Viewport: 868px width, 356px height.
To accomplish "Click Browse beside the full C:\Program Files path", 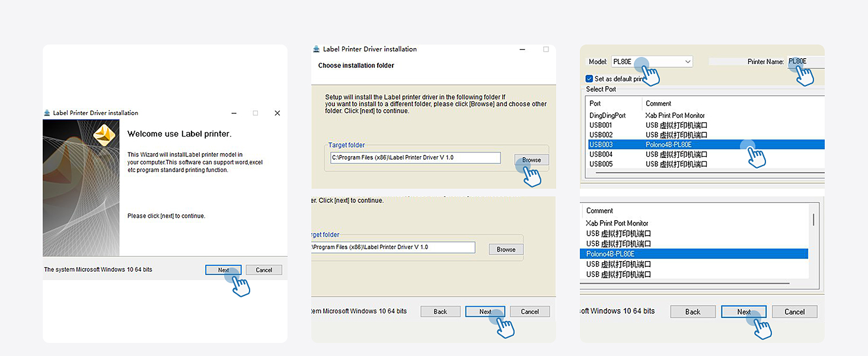I will click(531, 160).
